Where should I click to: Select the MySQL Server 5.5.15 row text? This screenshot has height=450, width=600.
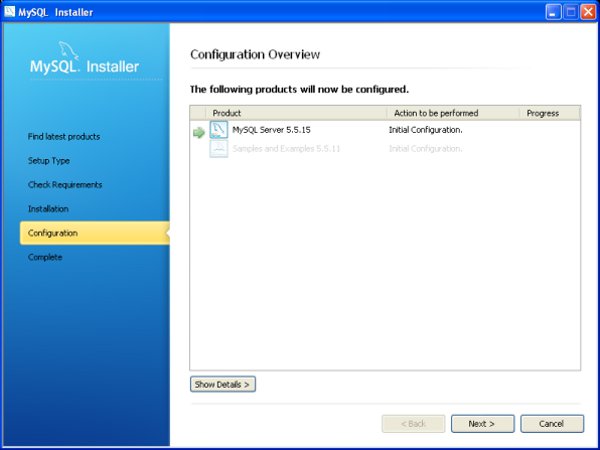pyautogui.click(x=271, y=130)
